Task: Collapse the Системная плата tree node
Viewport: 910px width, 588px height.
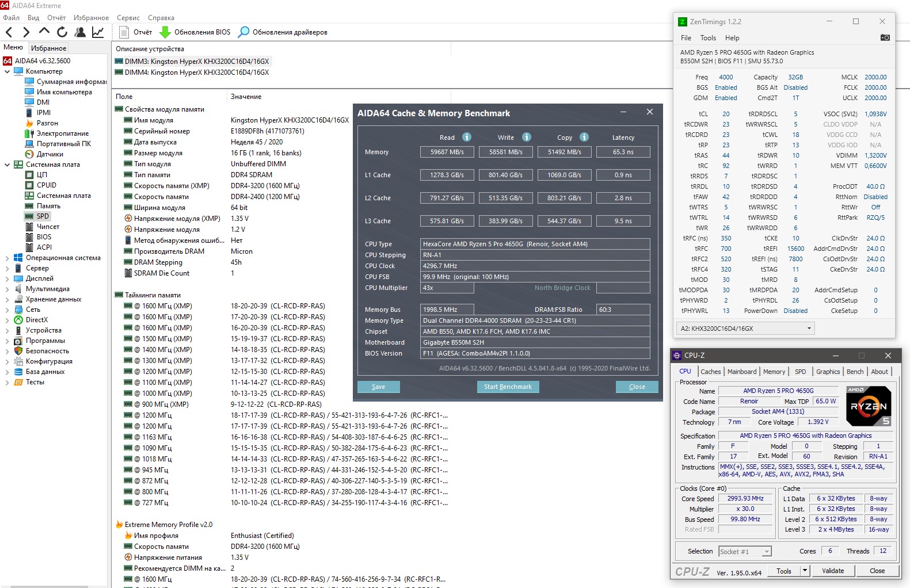Action: click(7, 165)
